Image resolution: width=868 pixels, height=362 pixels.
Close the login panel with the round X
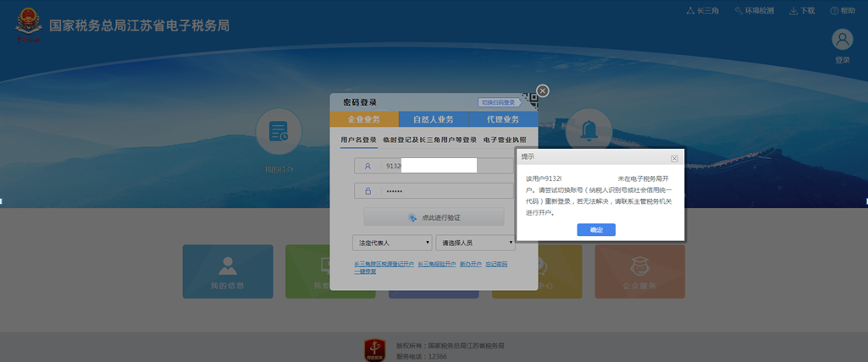(543, 90)
